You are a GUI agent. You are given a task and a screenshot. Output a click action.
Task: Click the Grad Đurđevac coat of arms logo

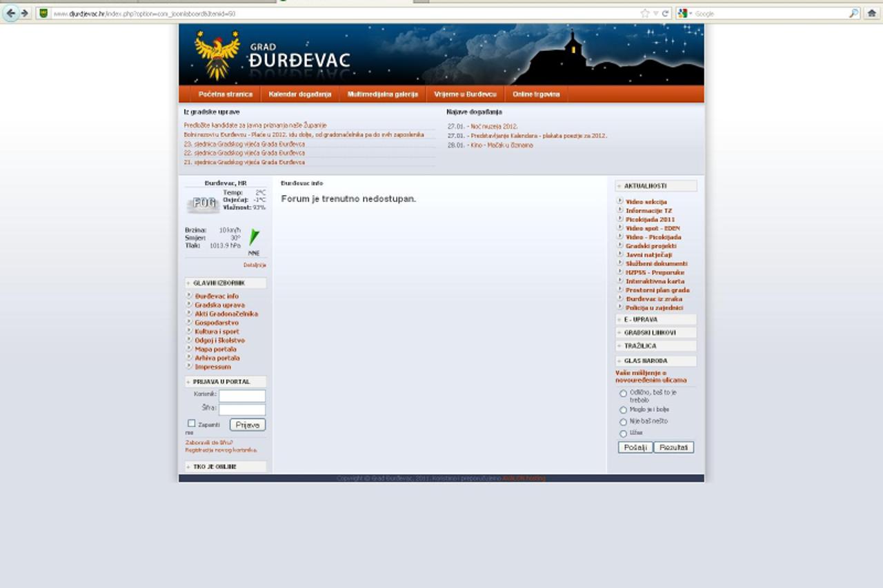point(217,54)
